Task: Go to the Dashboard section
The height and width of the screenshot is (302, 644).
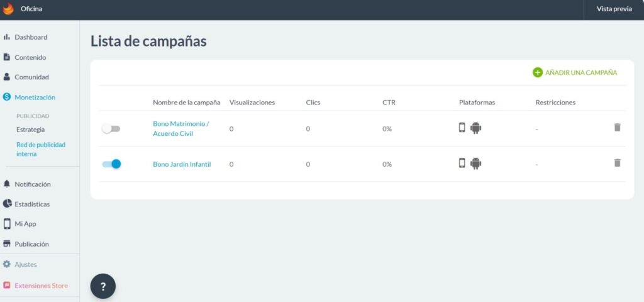Action: [31, 37]
